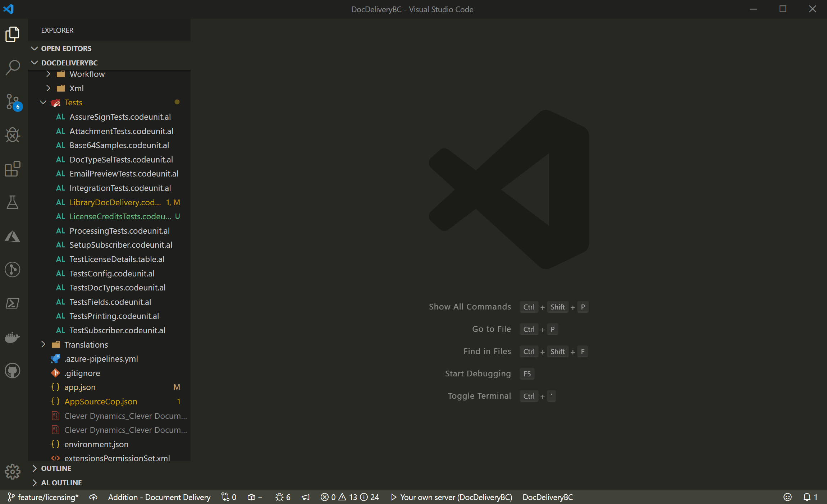Open the Run and Debug view
This screenshot has height=504, width=827.
click(13, 135)
